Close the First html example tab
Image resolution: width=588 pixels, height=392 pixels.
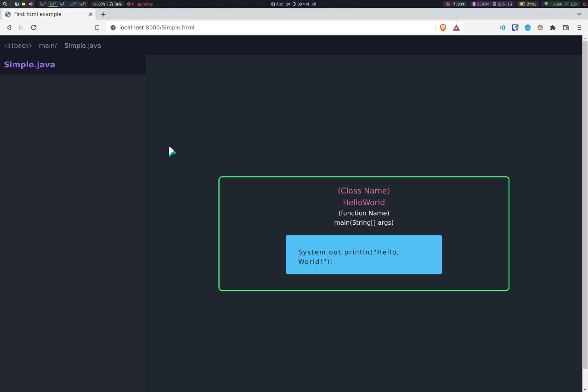coord(90,14)
